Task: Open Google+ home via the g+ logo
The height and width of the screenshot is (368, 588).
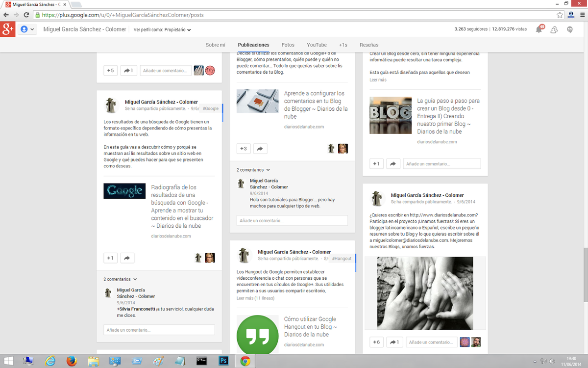Action: [7, 29]
